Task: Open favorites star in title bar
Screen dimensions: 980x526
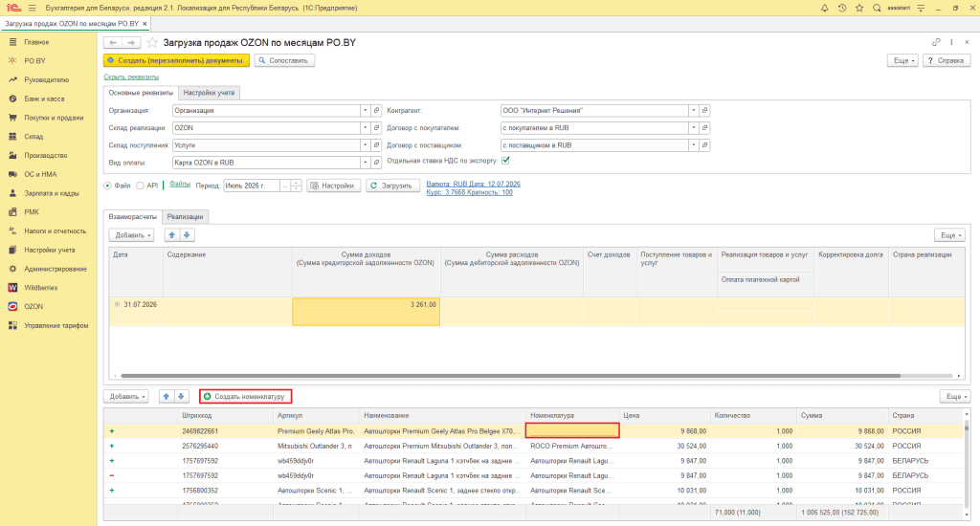Action: click(859, 8)
